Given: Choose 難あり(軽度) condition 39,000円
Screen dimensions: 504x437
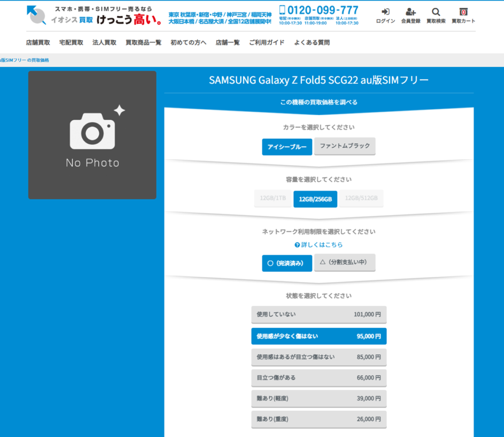Looking at the screenshot, I should (x=319, y=399).
